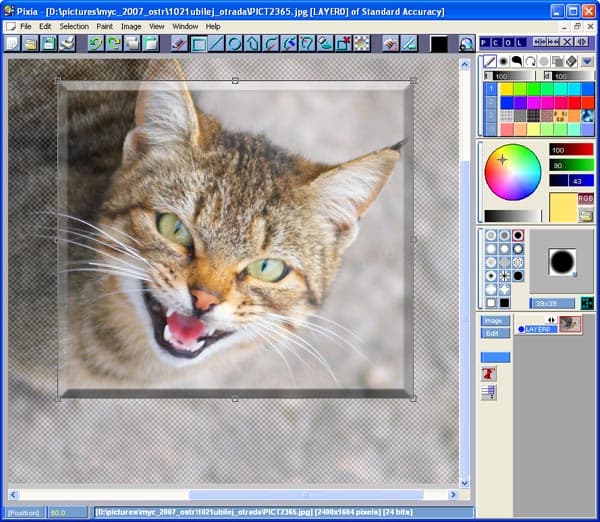Select the rectangle selection tool
This screenshot has height=522, width=600.
pos(198,44)
